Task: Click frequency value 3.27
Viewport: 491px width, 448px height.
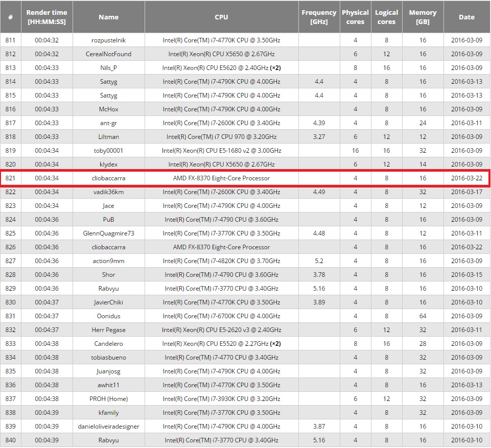Action: 319,136
